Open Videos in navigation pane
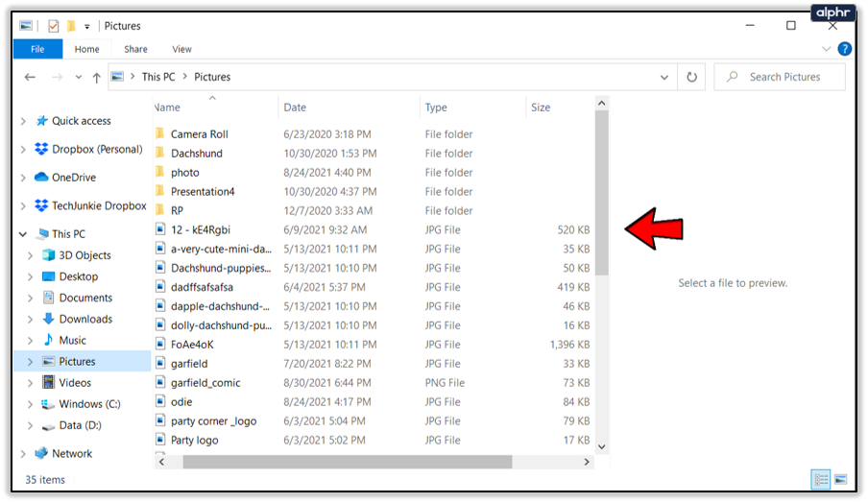 point(75,382)
